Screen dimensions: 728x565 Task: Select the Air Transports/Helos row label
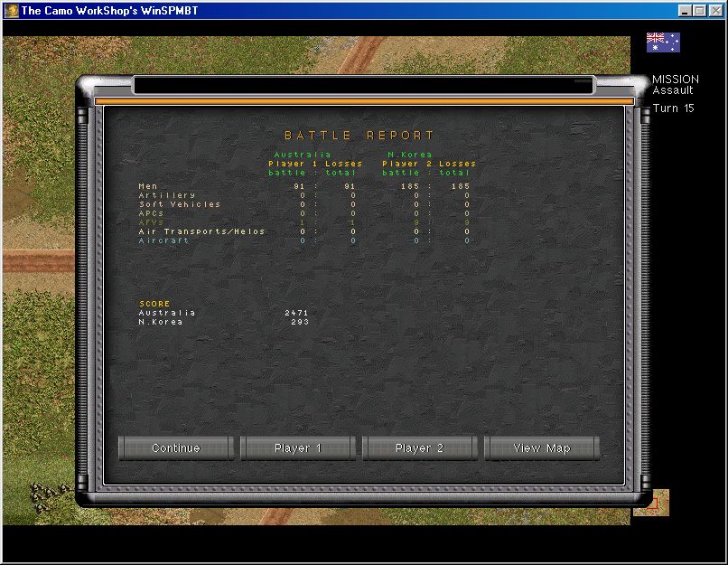[x=201, y=231]
